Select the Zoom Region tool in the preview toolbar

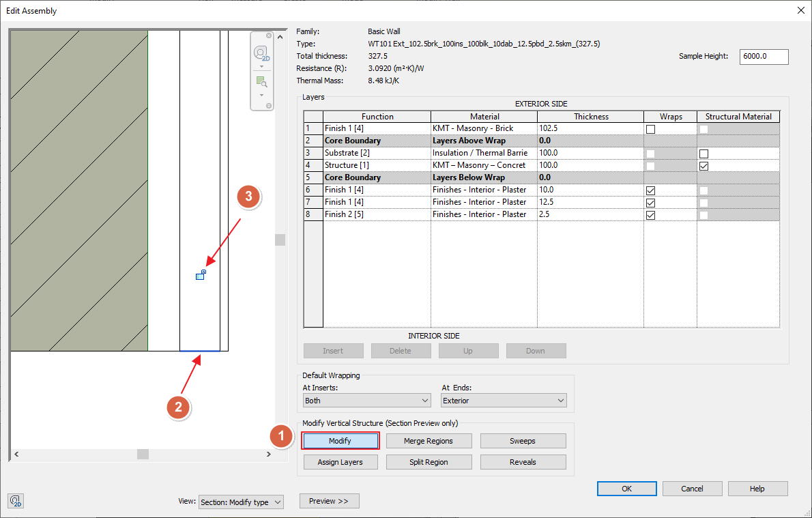[261, 81]
